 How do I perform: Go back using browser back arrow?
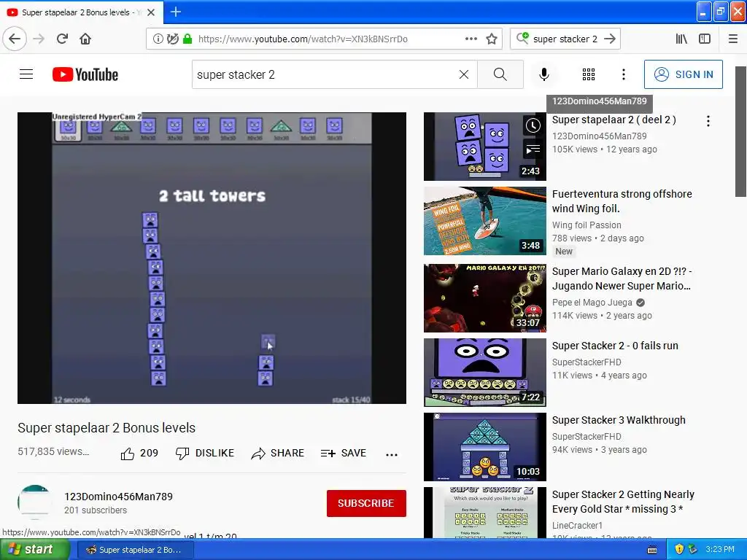15,39
